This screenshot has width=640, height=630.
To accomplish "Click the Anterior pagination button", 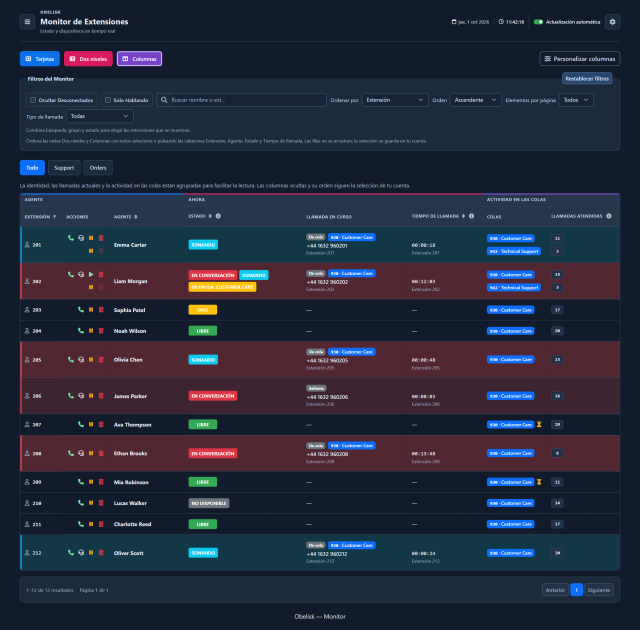I will tap(555, 590).
